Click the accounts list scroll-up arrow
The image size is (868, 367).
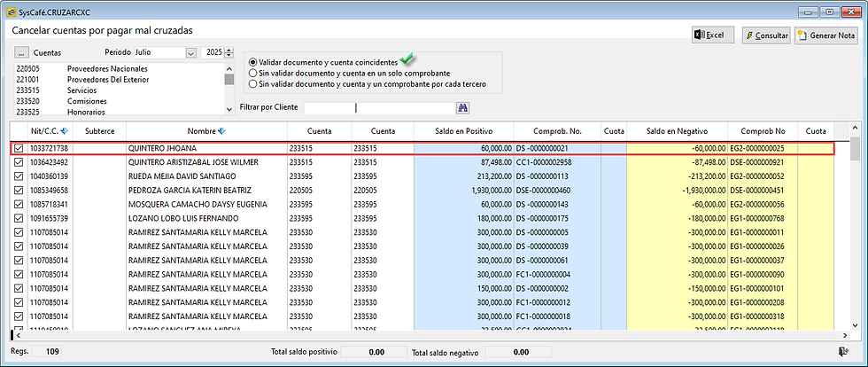click(x=229, y=68)
